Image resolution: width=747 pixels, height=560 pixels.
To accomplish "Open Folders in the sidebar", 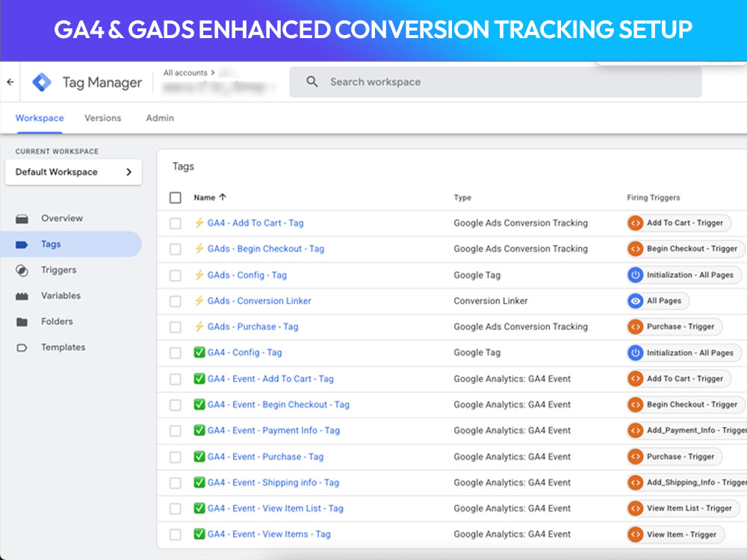I will tap(58, 321).
